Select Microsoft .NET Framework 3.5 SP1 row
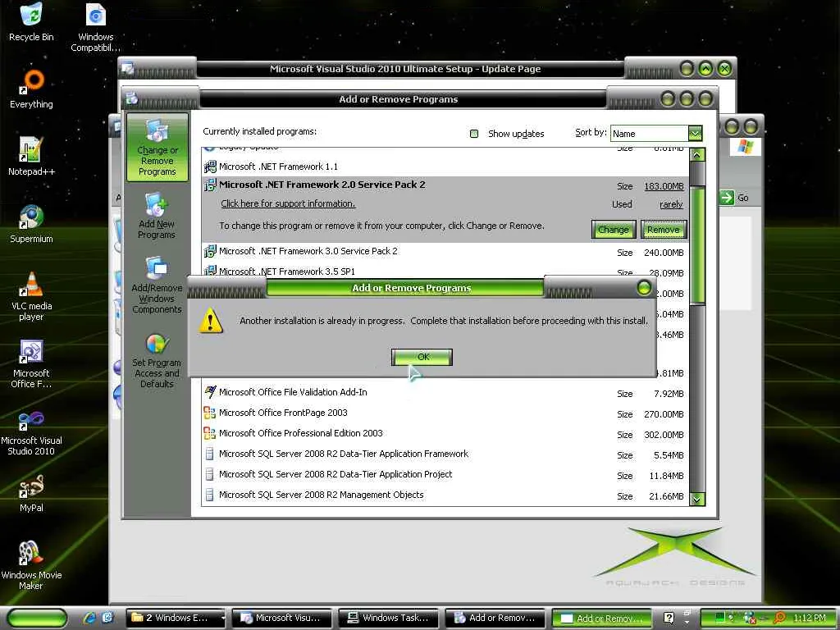840x630 pixels. pyautogui.click(x=445, y=272)
